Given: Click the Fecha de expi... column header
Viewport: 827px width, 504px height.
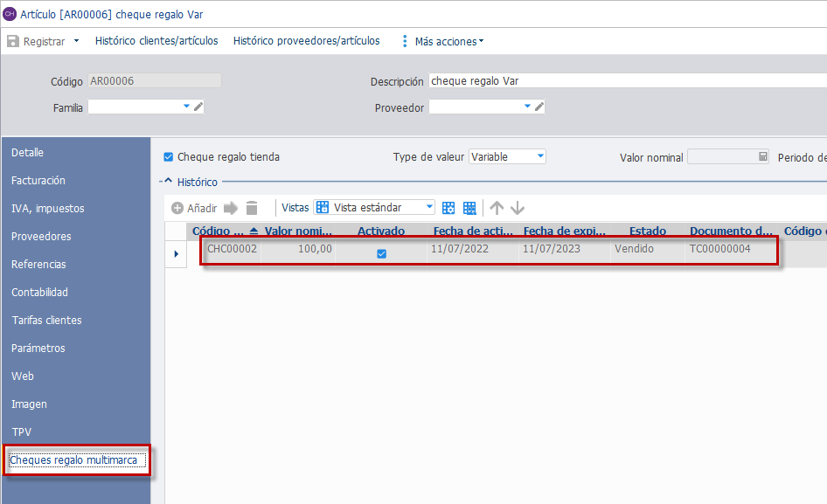Looking at the screenshot, I should [565, 231].
